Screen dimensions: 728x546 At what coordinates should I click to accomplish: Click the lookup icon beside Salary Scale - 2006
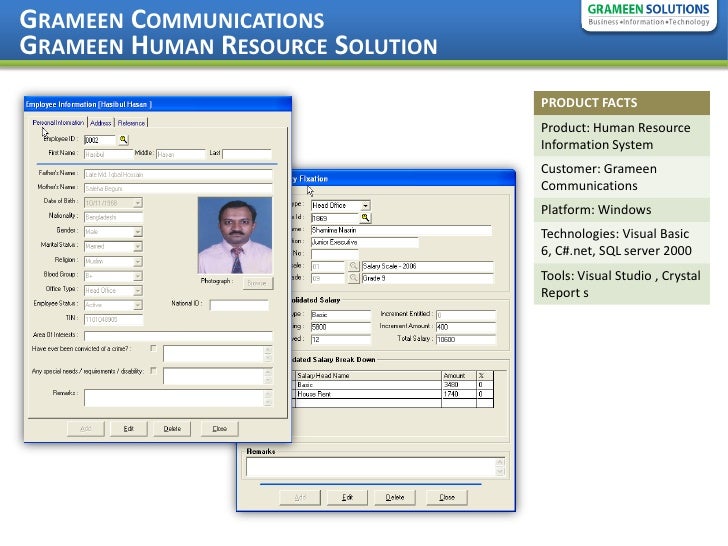(x=353, y=266)
